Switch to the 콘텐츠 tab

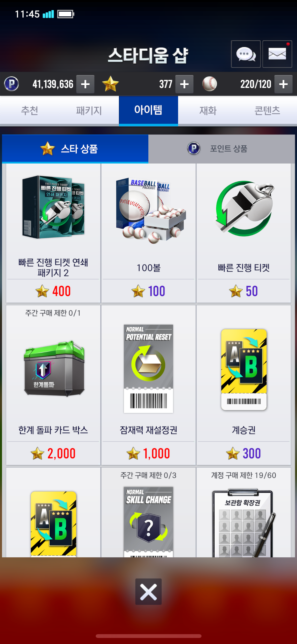pyautogui.click(x=267, y=110)
